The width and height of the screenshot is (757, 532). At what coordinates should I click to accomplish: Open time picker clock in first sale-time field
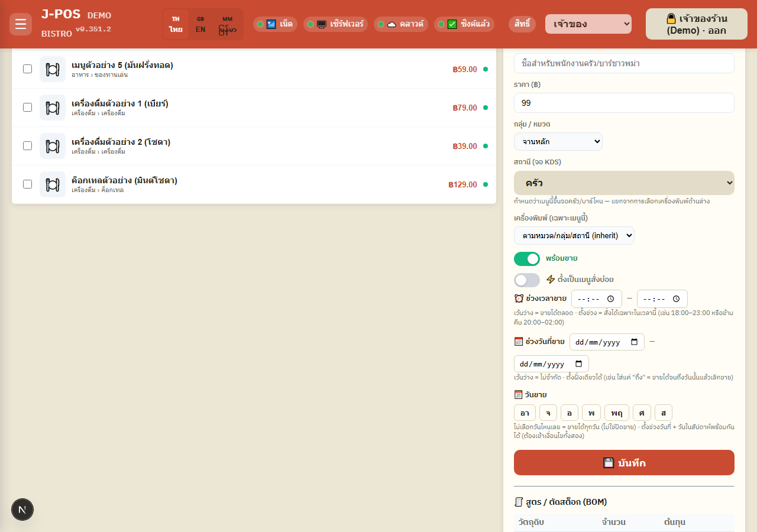click(x=611, y=299)
